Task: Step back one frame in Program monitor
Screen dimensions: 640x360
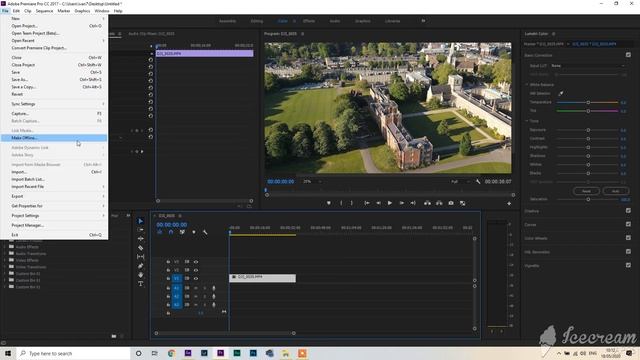Action: [378, 203]
